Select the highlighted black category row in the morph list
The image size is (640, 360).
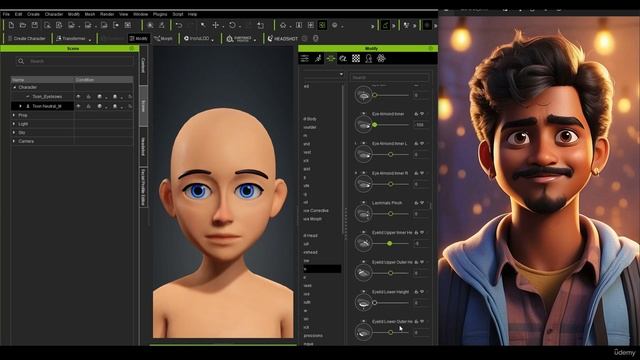click(322, 269)
